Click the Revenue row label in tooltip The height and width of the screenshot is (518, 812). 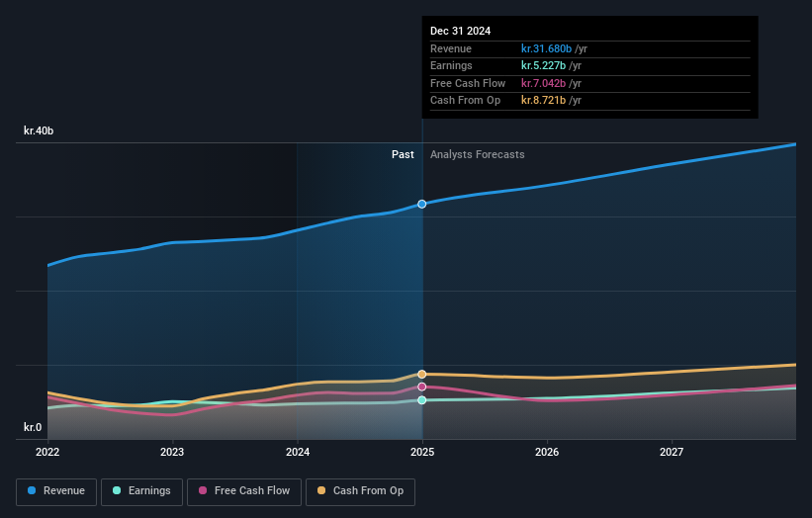point(451,48)
